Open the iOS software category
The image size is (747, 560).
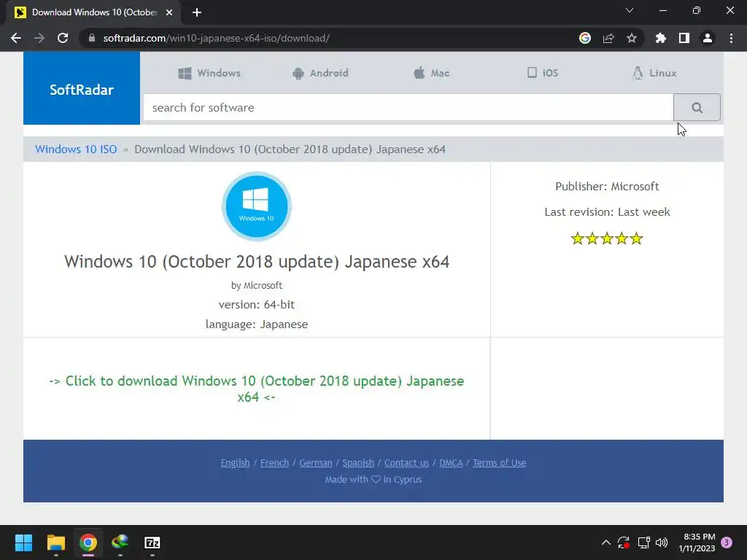542,73
